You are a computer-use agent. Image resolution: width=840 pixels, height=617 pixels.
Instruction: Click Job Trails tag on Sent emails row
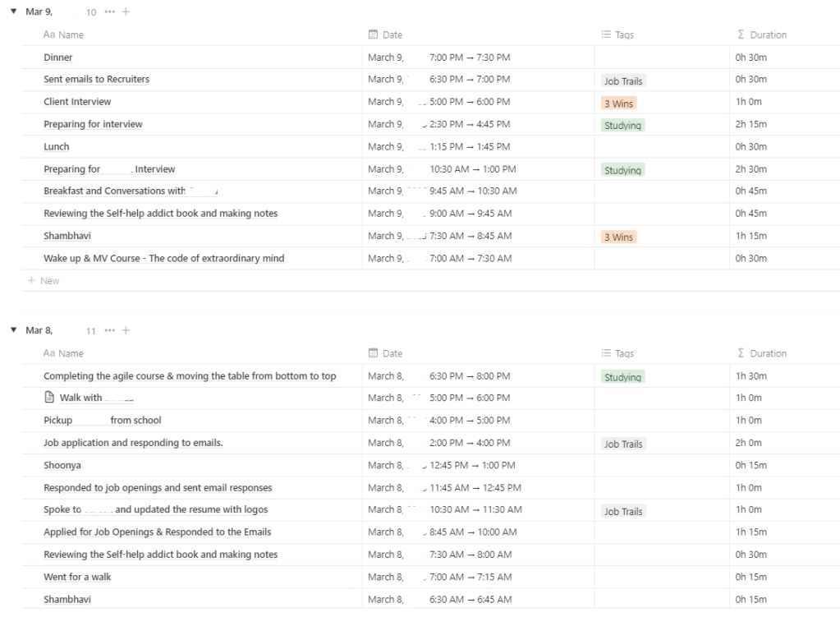tap(623, 81)
